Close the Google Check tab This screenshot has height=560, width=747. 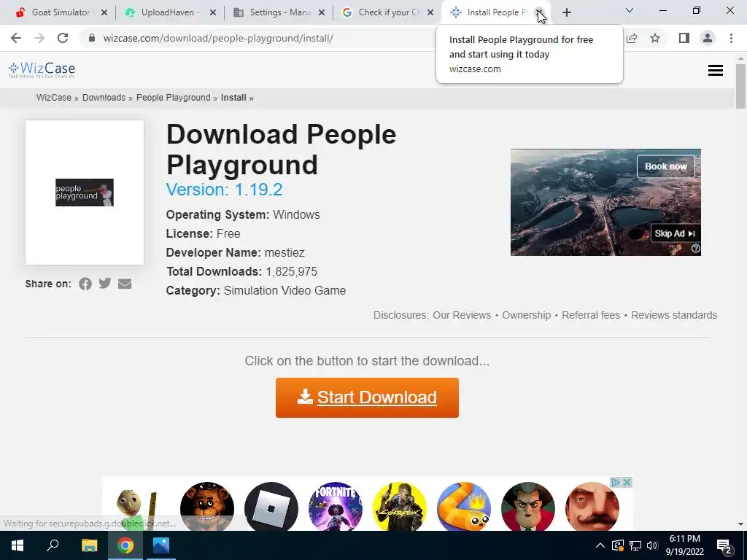click(x=430, y=12)
